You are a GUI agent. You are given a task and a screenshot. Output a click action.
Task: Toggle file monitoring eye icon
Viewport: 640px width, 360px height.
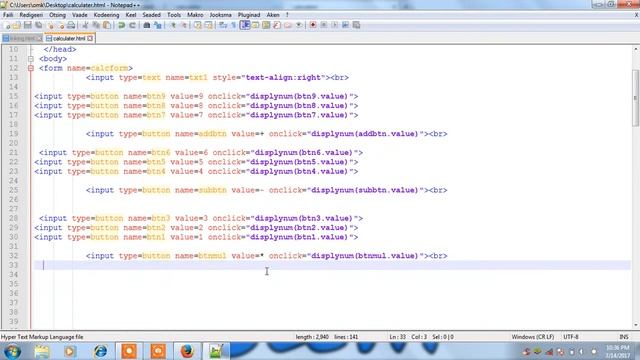coord(299,25)
